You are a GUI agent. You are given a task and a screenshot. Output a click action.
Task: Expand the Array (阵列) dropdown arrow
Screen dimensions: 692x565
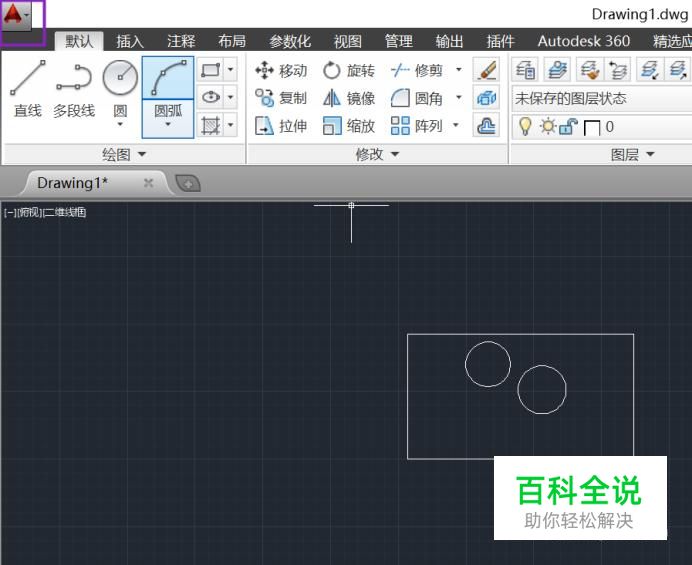click(x=456, y=125)
